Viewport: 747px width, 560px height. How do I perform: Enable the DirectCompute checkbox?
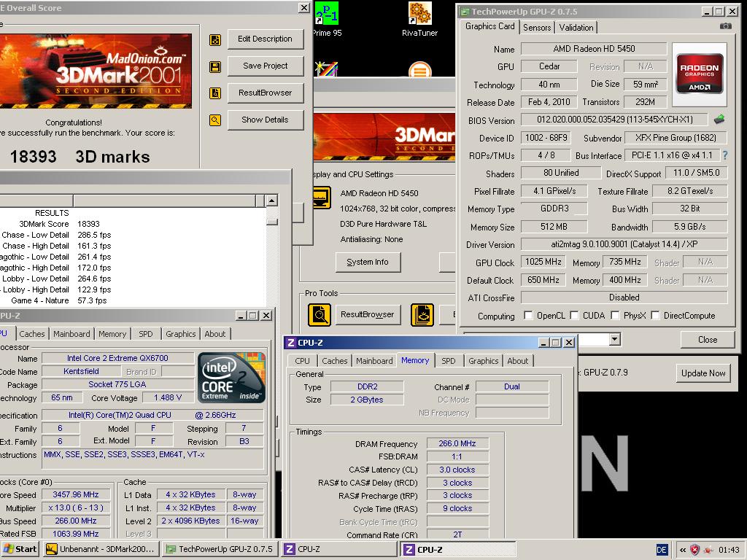pos(655,315)
